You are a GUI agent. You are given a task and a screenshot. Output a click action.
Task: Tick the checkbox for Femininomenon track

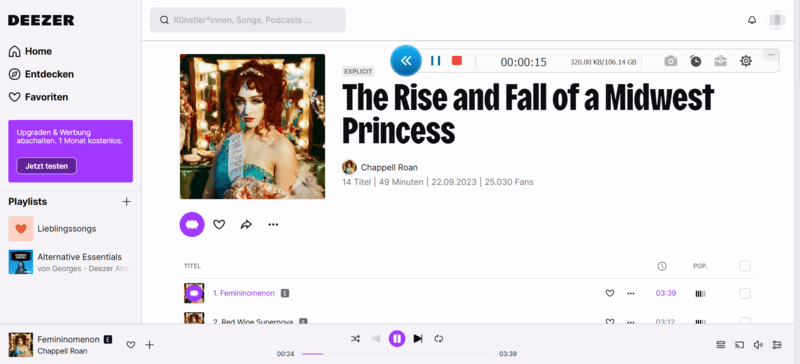(745, 294)
